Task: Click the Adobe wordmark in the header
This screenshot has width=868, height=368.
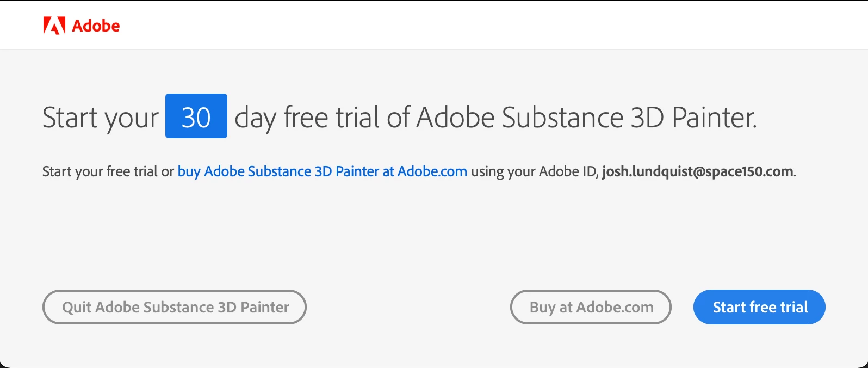Action: [x=96, y=26]
